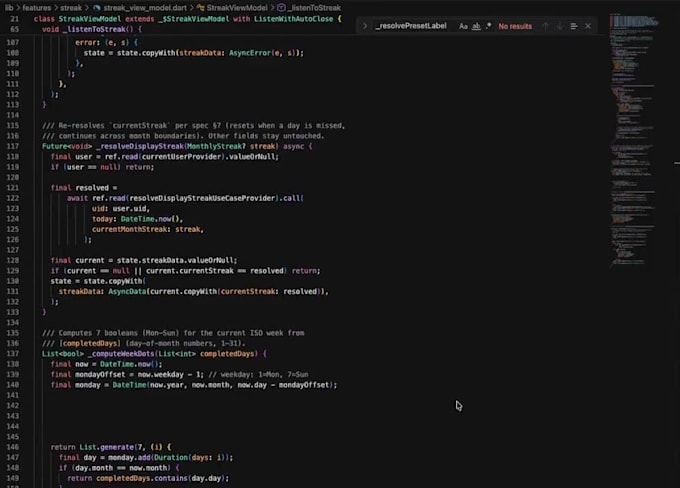This screenshot has height=488, width=680.
Task: Open the 'streak' folder breadcrumb
Action: click(71, 8)
